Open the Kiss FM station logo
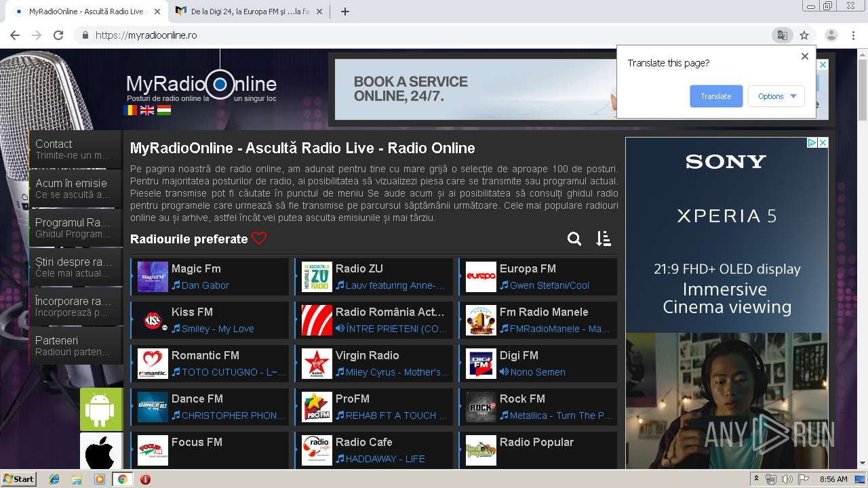The height and width of the screenshot is (488, 868). tap(153, 320)
